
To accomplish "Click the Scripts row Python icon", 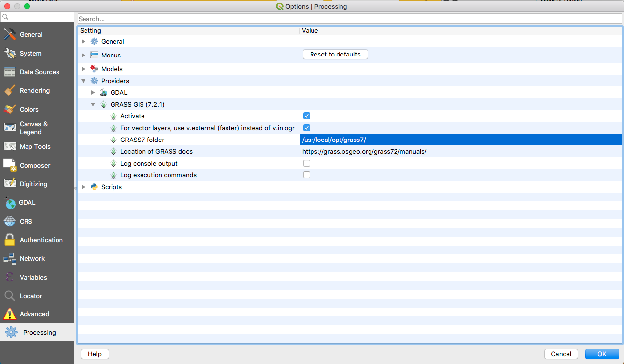I will 94,187.
